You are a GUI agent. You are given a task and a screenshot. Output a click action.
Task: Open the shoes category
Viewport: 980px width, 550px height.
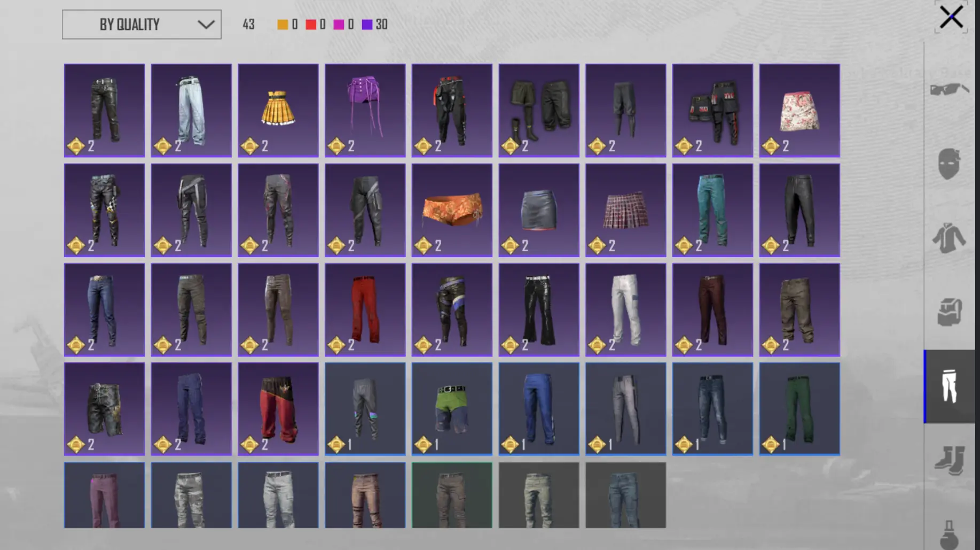click(949, 460)
